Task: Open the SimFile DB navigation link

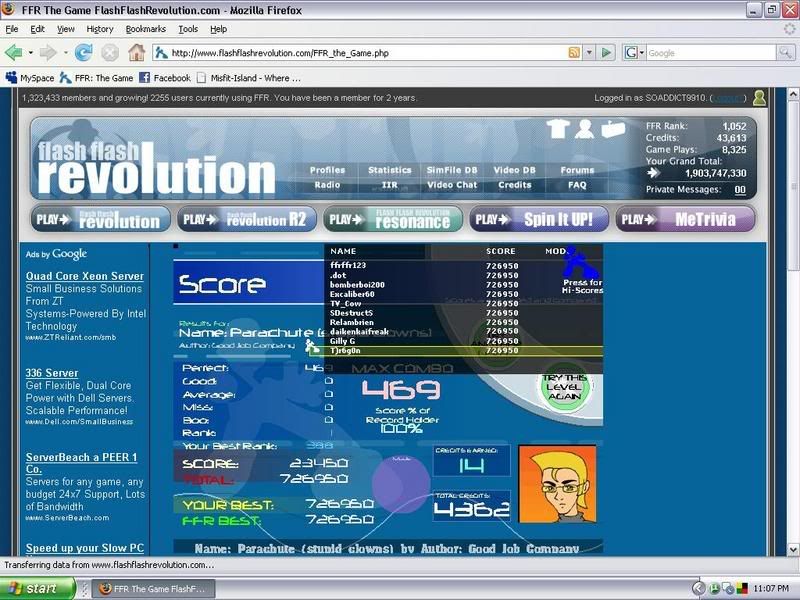Action: [x=452, y=170]
